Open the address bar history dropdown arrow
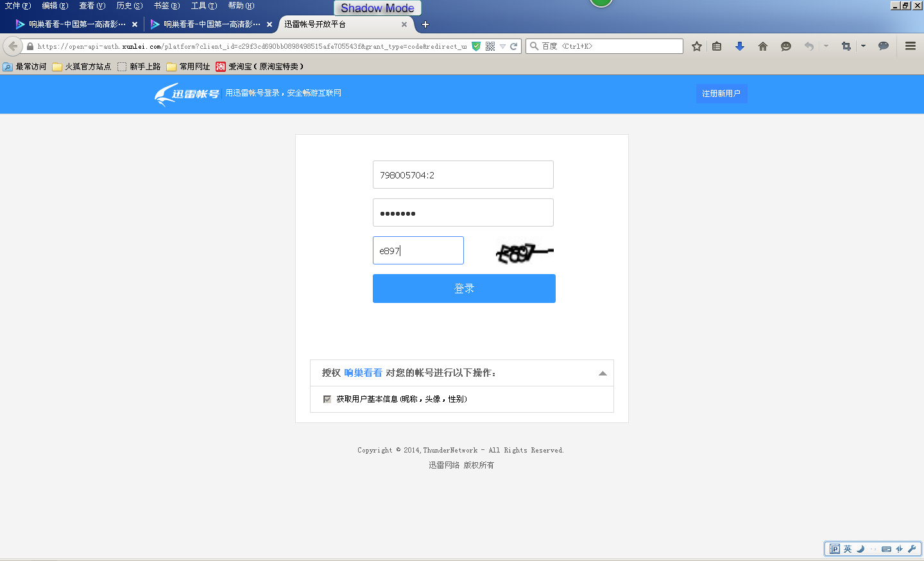 502,46
